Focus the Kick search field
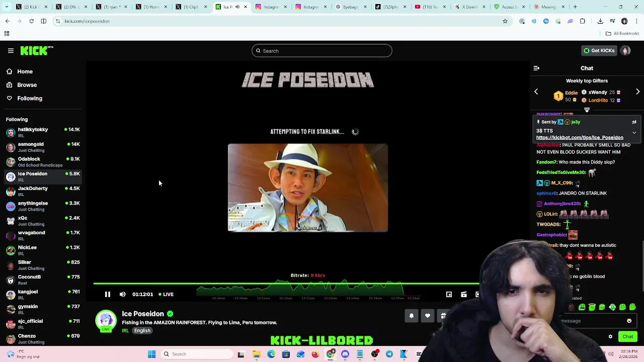This screenshot has width=644, height=362. (322, 51)
